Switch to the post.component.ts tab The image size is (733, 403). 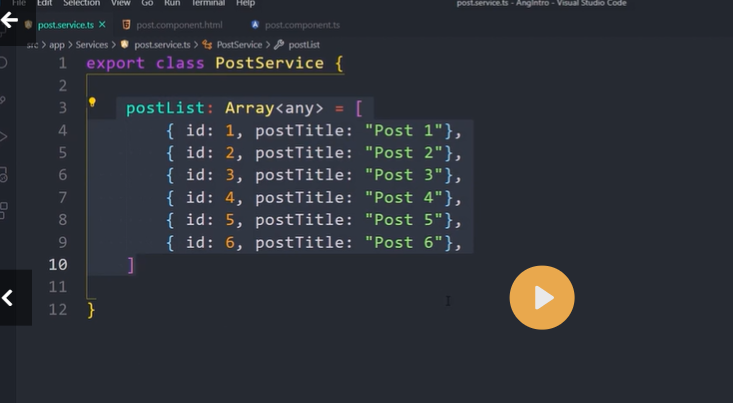click(301, 24)
